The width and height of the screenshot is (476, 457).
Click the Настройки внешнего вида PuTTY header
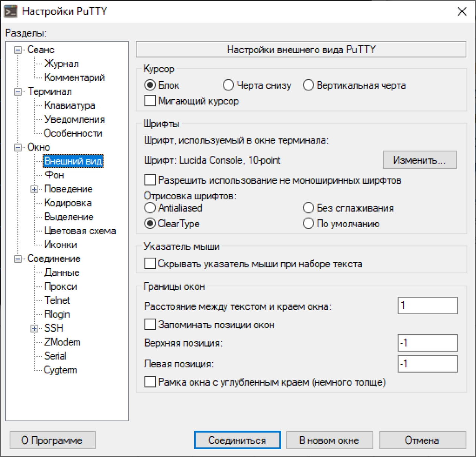pos(301,49)
